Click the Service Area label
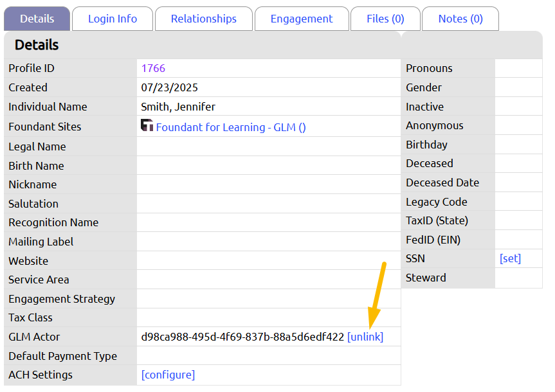This screenshot has width=555, height=392. pyautogui.click(x=39, y=280)
